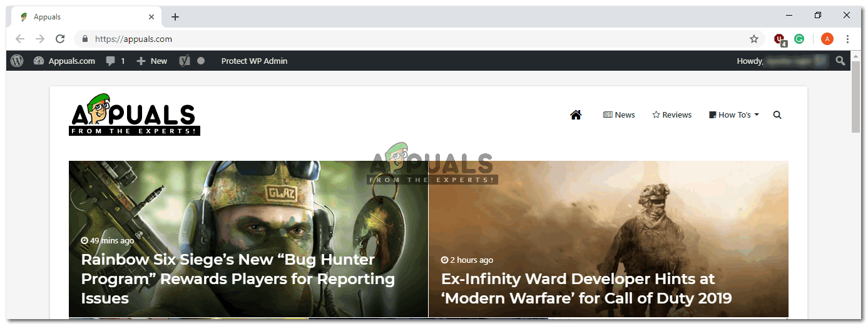Maximize the Chrome window
Viewport: 868px width, 326px height.
pyautogui.click(x=818, y=15)
